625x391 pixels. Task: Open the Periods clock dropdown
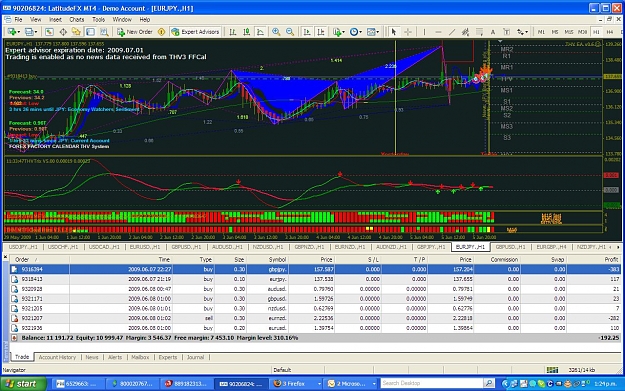(x=356, y=32)
